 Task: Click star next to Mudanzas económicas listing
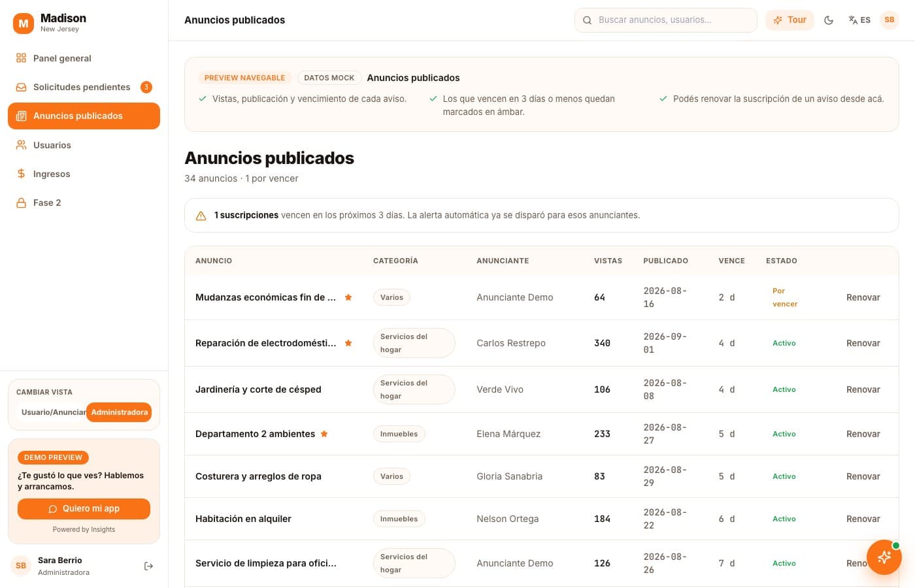point(348,297)
